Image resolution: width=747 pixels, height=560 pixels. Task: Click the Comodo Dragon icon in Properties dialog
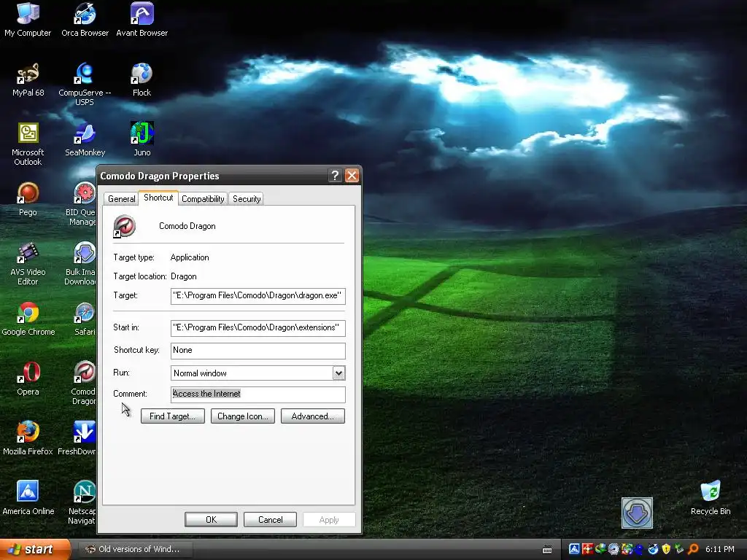coord(124,226)
